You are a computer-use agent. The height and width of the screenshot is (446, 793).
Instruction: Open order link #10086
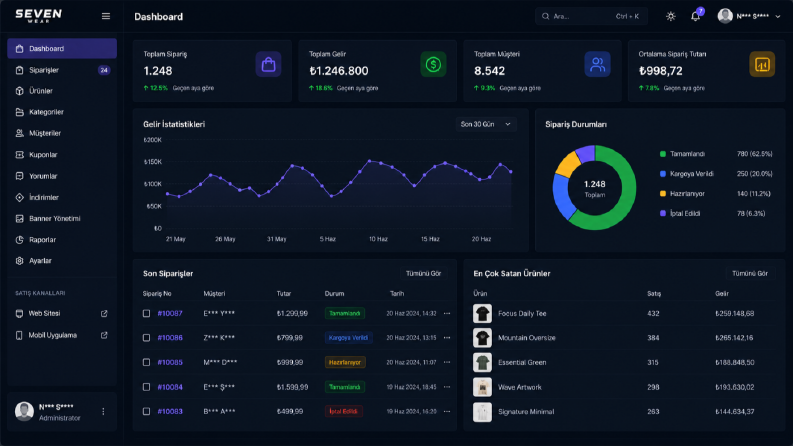click(x=170, y=338)
